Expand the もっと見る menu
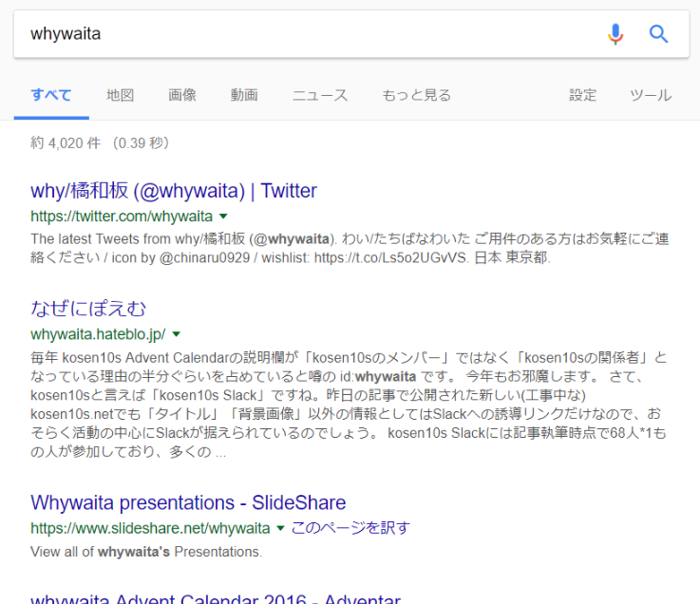The width and height of the screenshot is (700, 604). pos(416,95)
